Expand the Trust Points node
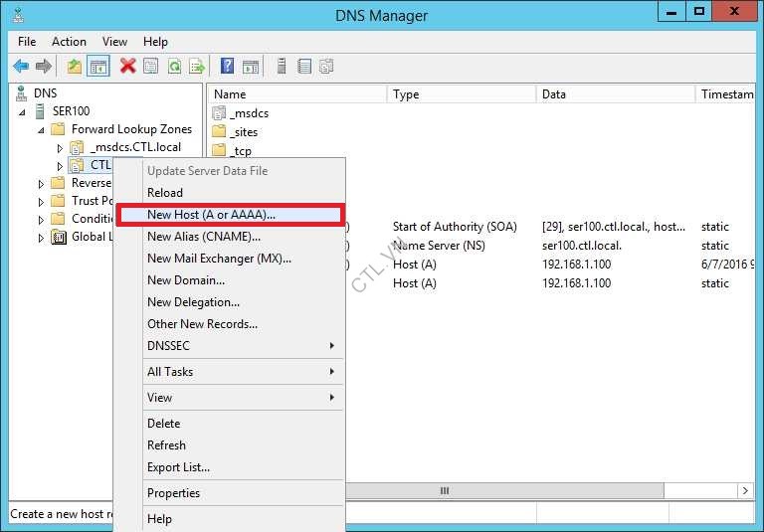Screen dimensions: 764x532 pos(41,202)
